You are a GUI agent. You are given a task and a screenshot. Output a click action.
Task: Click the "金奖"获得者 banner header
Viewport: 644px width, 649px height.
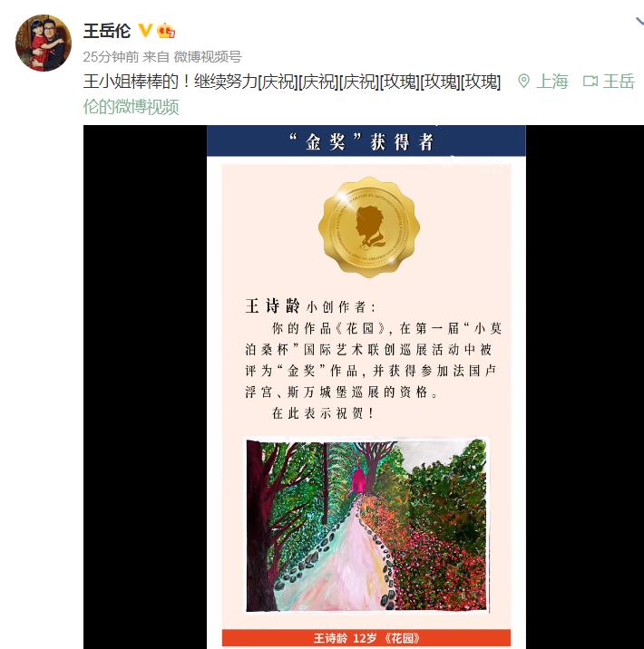pos(366,141)
